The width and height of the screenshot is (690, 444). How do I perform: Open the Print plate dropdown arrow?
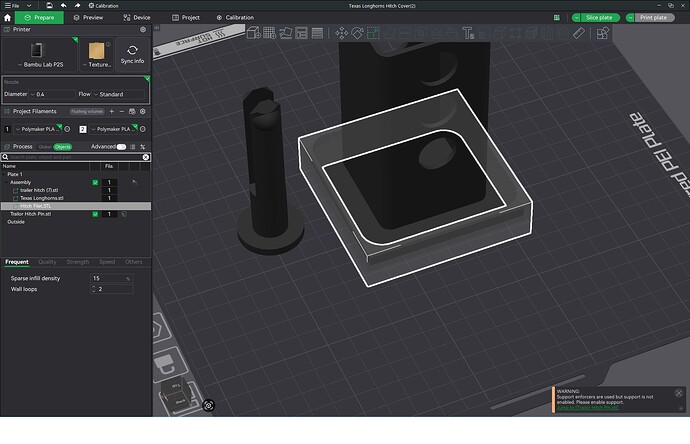pyautogui.click(x=630, y=18)
